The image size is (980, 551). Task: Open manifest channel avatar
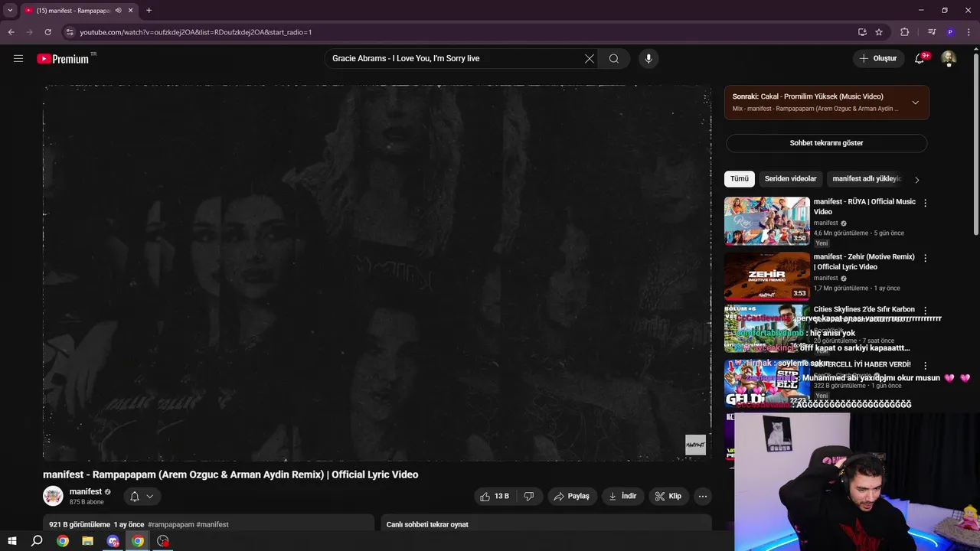coord(53,496)
